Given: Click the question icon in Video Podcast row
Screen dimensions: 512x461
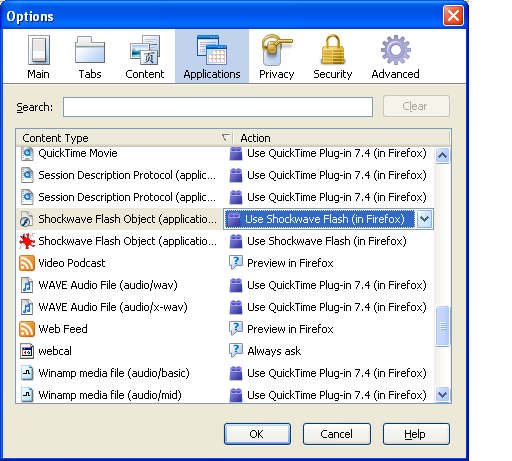Looking at the screenshot, I should point(236,263).
